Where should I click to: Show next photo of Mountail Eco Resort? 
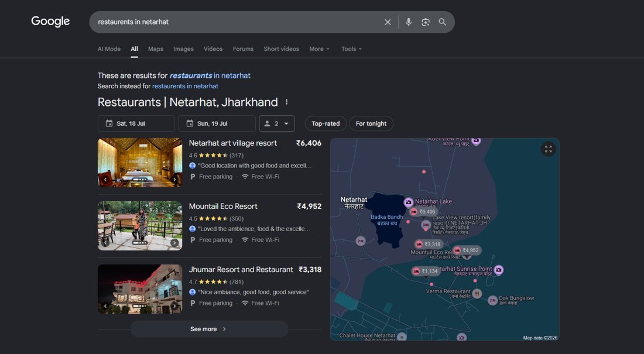coord(174,243)
